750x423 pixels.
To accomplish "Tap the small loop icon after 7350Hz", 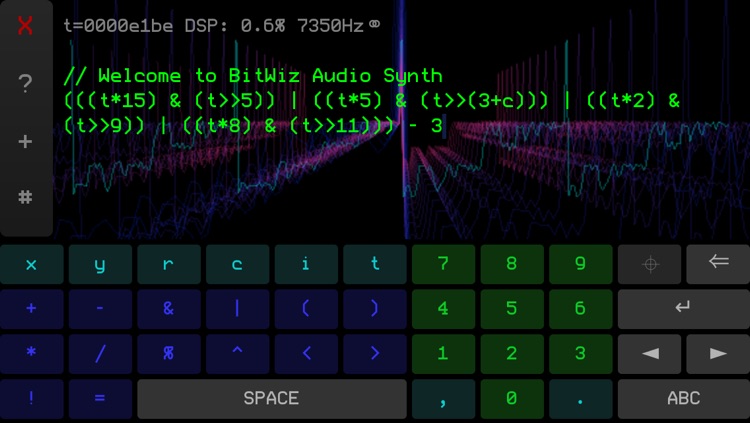I will click(375, 24).
